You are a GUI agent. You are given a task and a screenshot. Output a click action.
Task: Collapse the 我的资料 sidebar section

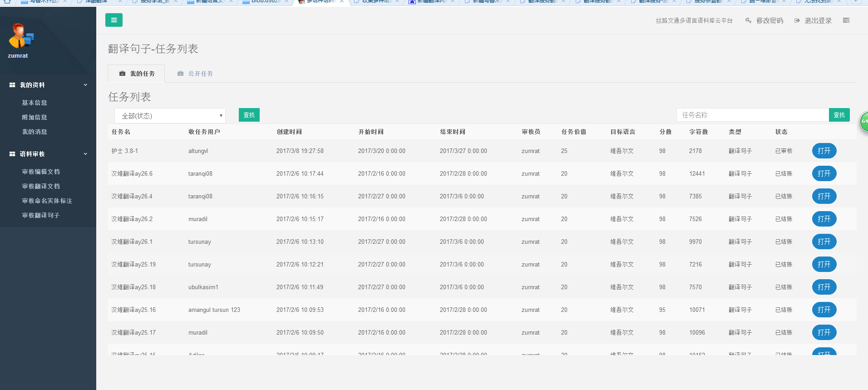(x=85, y=85)
